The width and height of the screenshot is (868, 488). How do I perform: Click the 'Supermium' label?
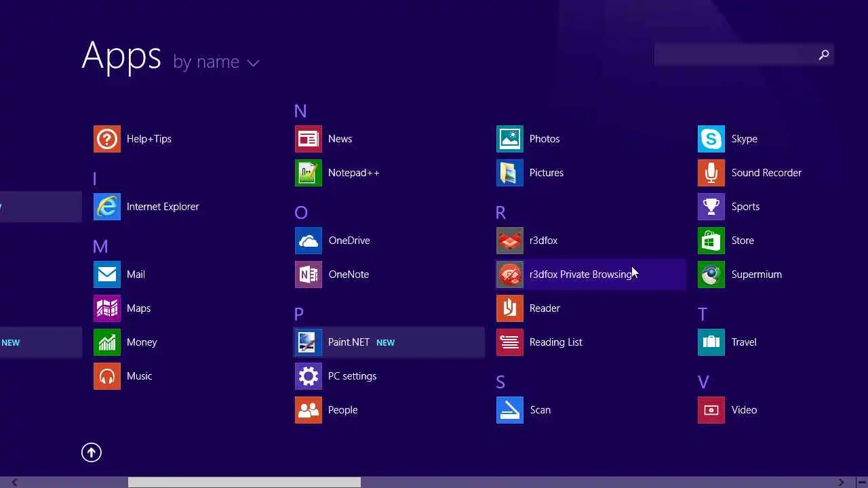coord(757,274)
